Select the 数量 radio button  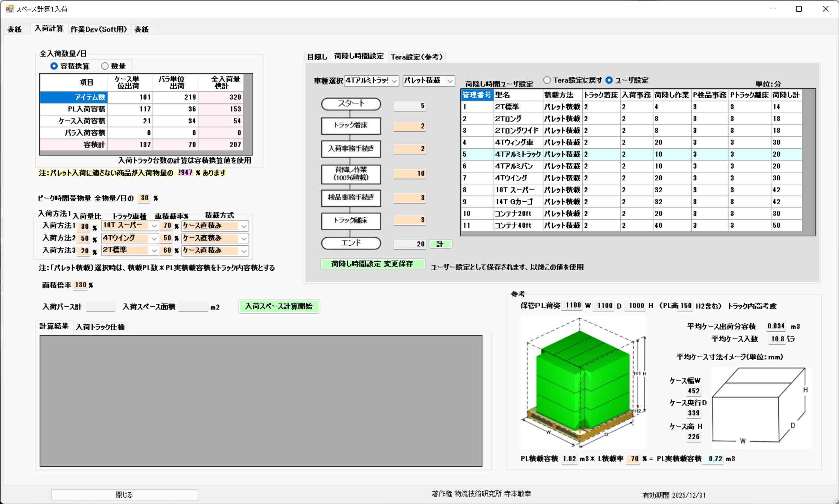(105, 66)
